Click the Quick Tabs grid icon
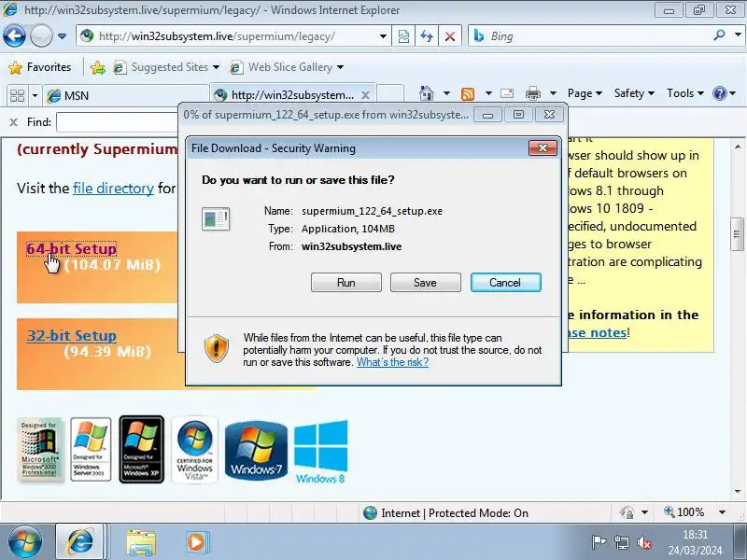 point(17,95)
